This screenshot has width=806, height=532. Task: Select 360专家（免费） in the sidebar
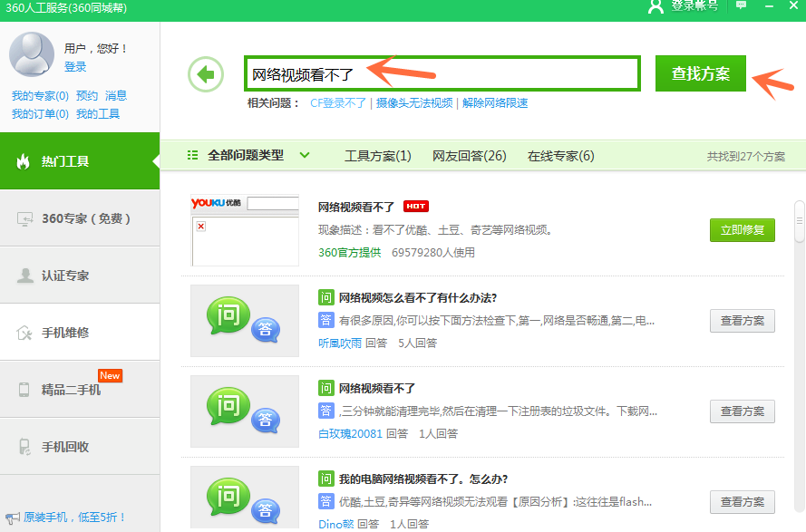tap(80, 218)
